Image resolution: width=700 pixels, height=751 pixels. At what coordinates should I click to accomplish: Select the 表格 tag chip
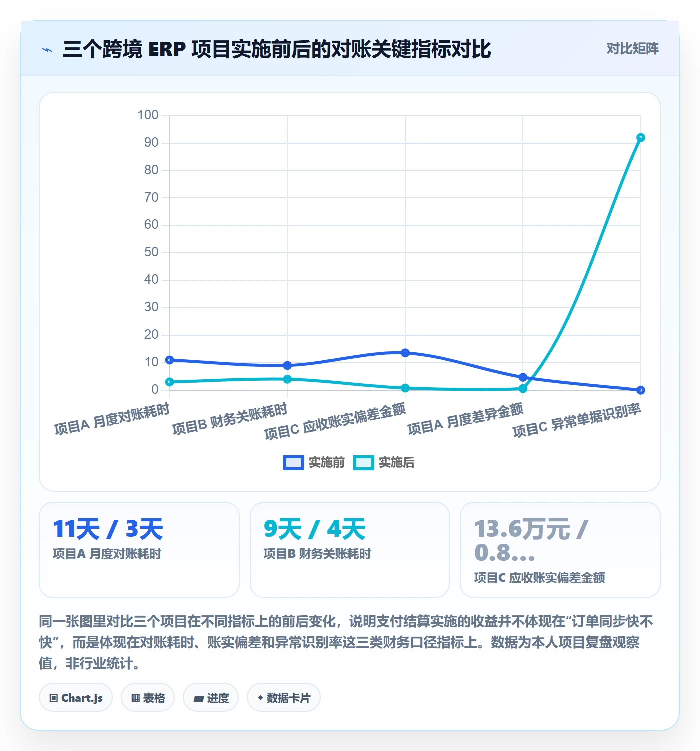(148, 697)
